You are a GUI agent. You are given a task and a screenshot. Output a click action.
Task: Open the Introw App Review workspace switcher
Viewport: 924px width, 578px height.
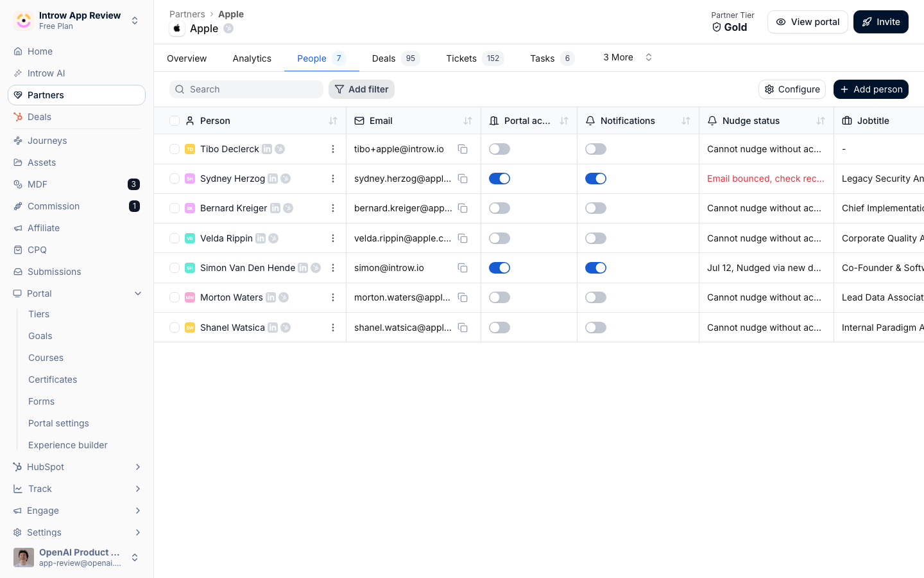76,21
